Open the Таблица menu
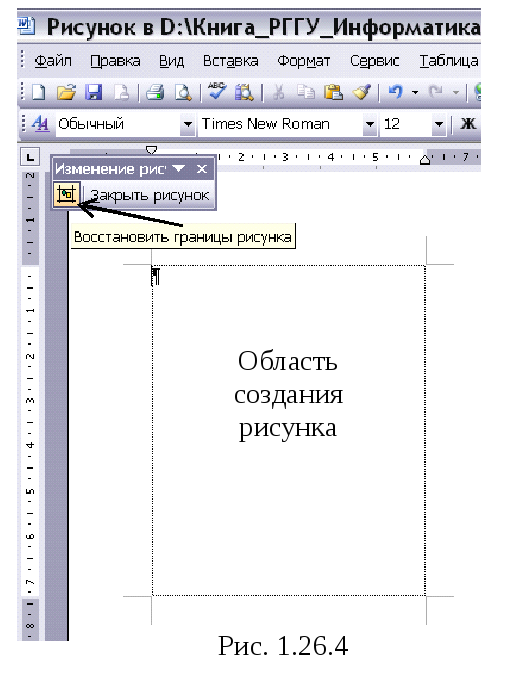Viewport: 516px width, 676px height. pyautogui.click(x=449, y=61)
